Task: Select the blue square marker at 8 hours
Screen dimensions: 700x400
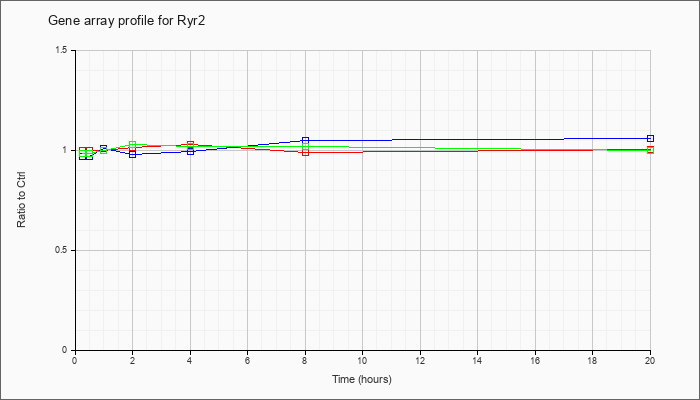Action: click(x=305, y=140)
